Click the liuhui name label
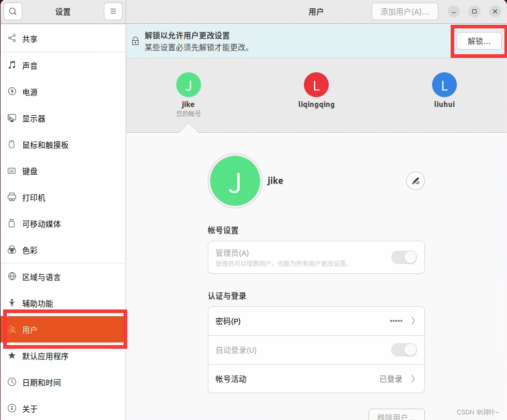 444,104
